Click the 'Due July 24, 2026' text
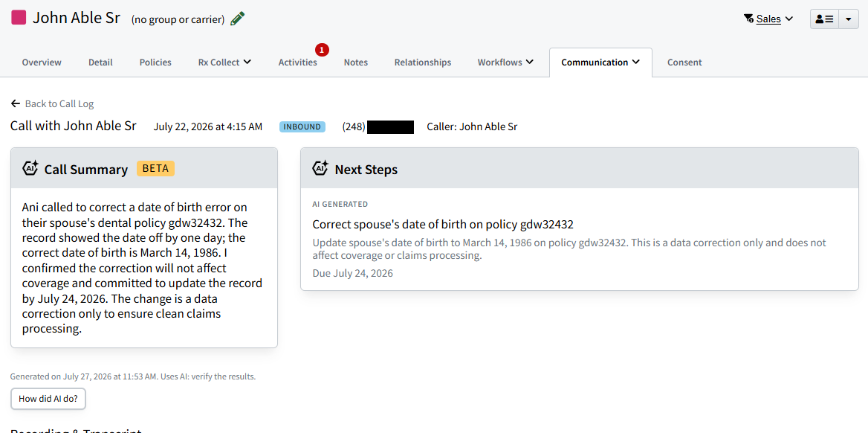The height and width of the screenshot is (433, 868). 352,273
